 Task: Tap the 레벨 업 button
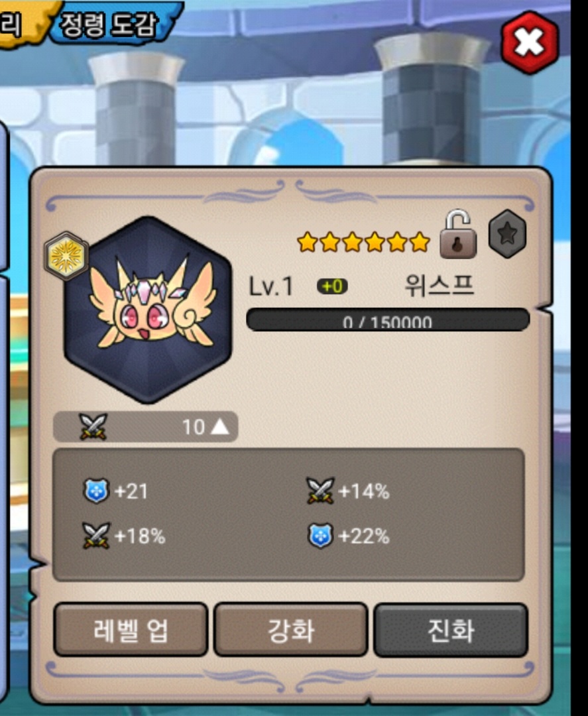click(x=131, y=630)
